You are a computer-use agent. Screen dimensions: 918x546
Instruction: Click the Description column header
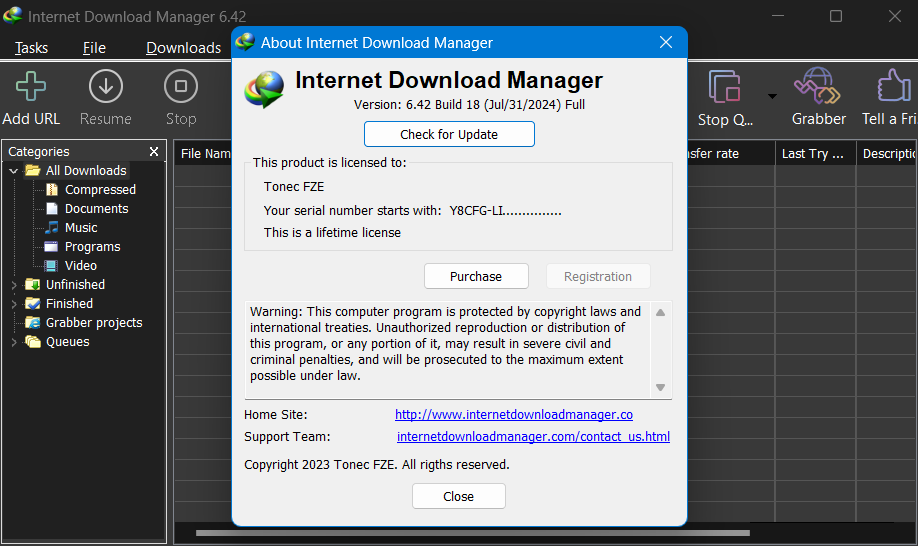pyautogui.click(x=887, y=153)
